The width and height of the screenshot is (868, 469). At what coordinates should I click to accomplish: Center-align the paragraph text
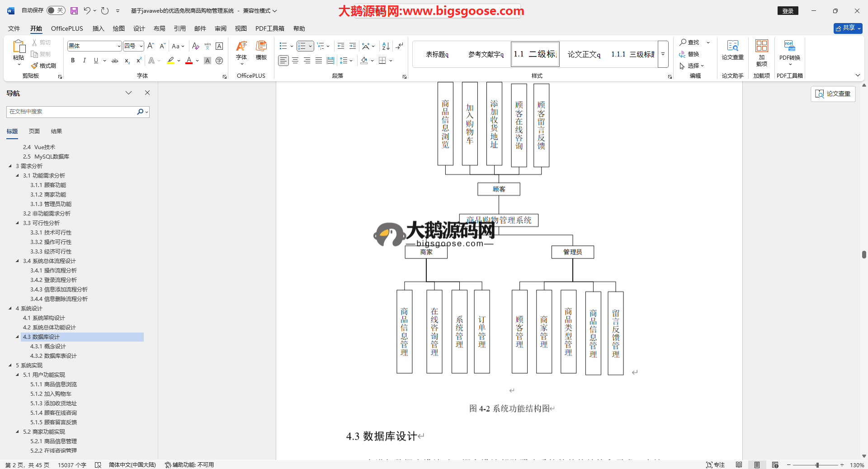(295, 61)
